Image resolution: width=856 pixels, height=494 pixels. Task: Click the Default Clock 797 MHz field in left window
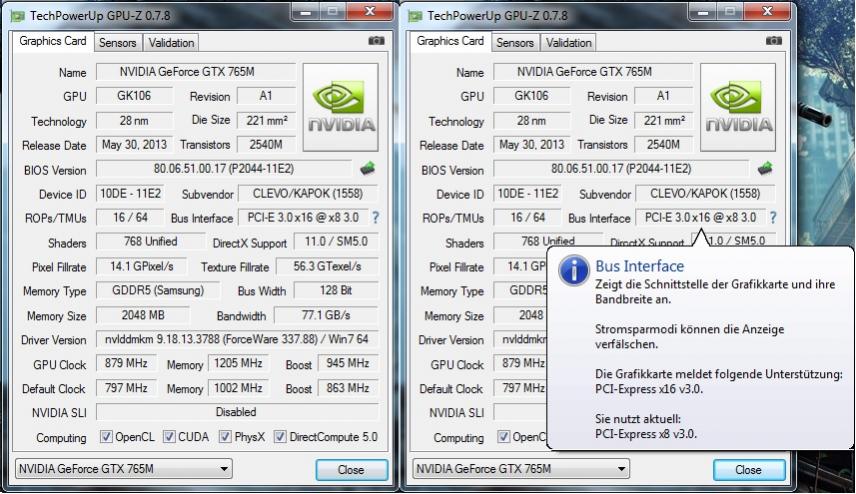[x=126, y=388]
